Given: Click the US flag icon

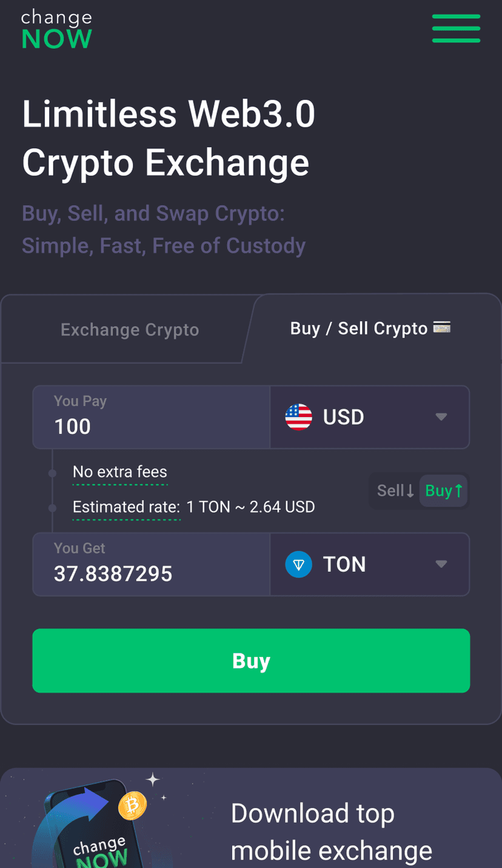Looking at the screenshot, I should click(298, 417).
